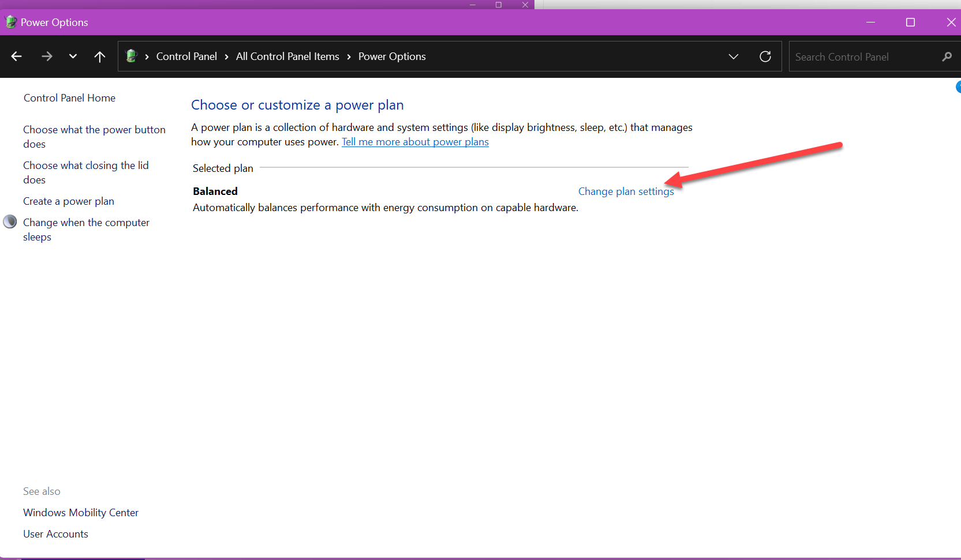Maximize the Power Options window
The image size is (961, 560).
tap(910, 22)
